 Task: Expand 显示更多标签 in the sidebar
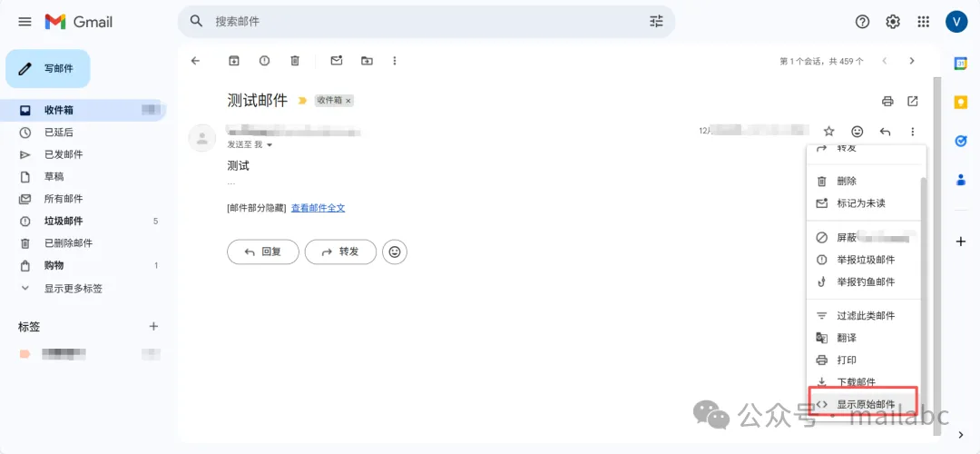click(73, 288)
